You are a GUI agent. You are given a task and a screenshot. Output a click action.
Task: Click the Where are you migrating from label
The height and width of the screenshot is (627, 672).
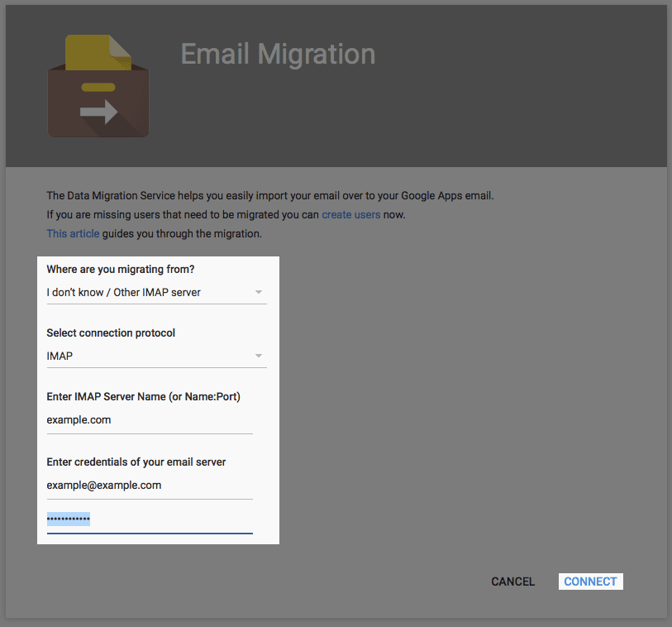[126, 270]
